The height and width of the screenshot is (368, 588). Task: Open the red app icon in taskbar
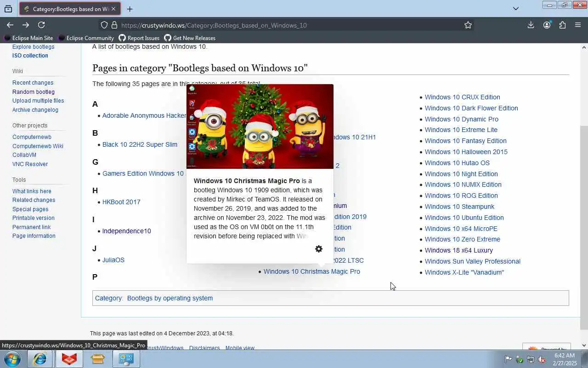[x=69, y=359]
